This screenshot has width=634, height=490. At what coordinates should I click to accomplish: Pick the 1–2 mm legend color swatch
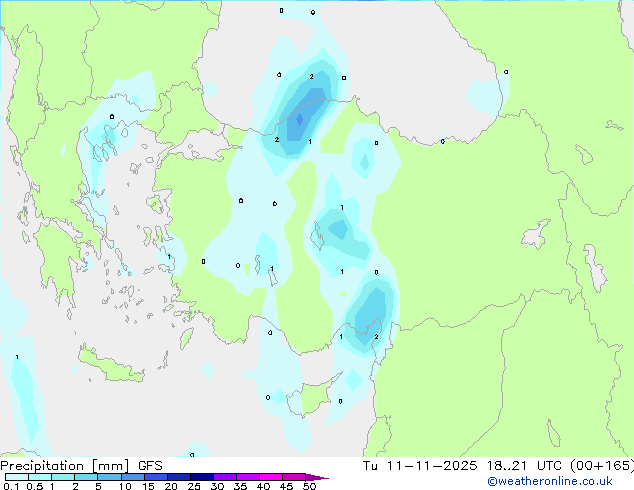(63, 477)
